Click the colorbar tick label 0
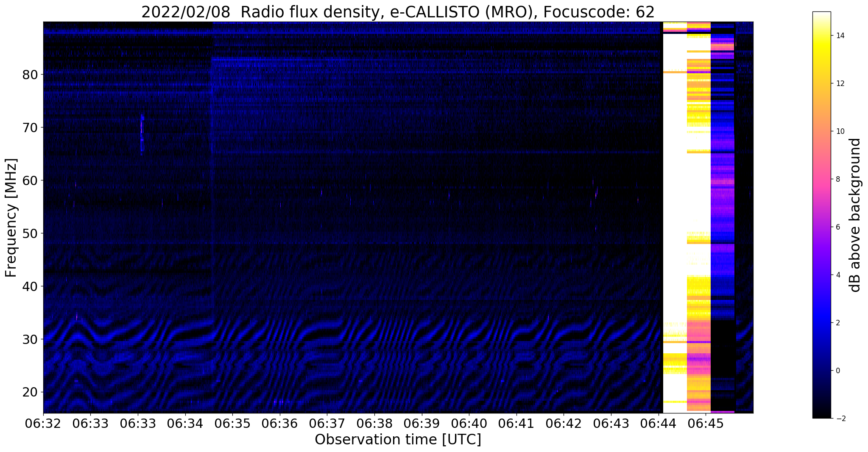The width and height of the screenshot is (868, 452). point(837,371)
